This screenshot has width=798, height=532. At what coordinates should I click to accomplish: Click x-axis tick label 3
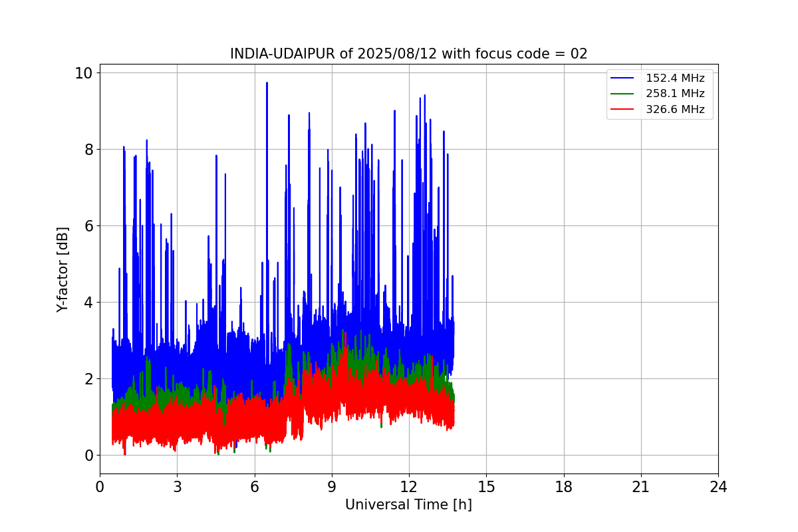[x=177, y=487]
